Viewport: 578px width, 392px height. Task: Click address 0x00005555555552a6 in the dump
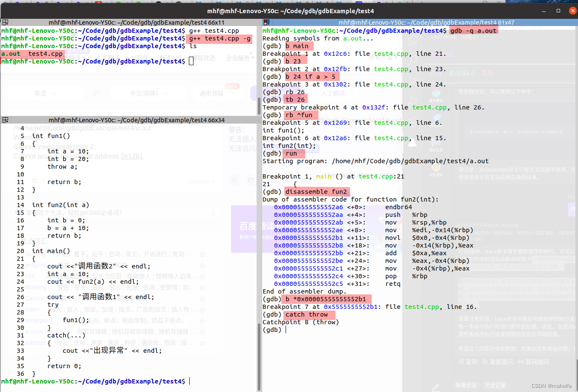point(309,207)
